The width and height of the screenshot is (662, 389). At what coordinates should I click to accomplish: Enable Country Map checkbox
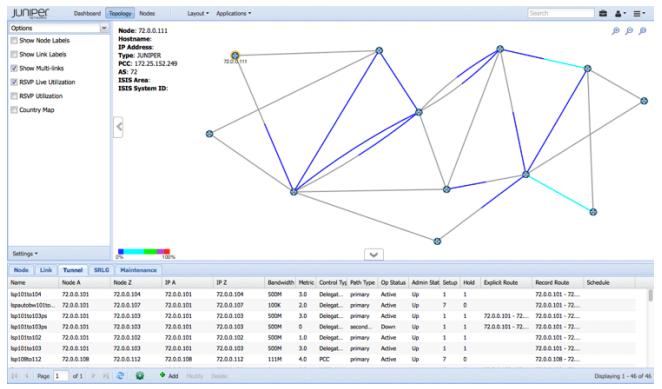14,110
